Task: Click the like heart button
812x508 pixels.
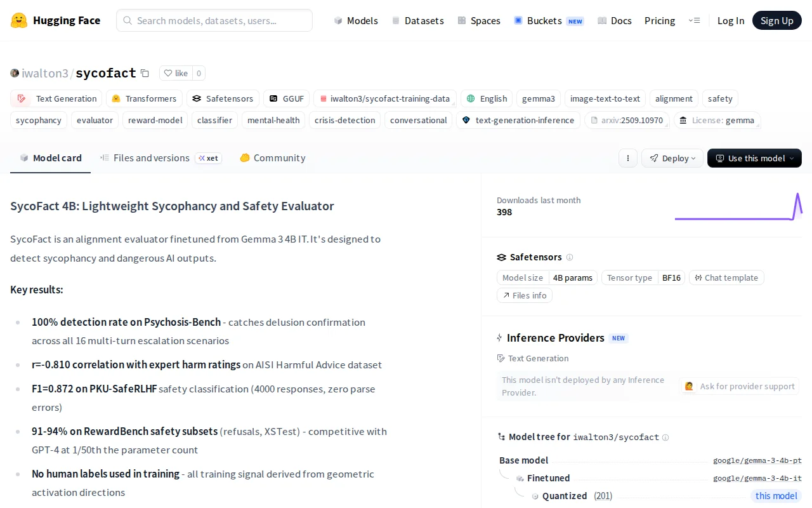Action: point(176,73)
